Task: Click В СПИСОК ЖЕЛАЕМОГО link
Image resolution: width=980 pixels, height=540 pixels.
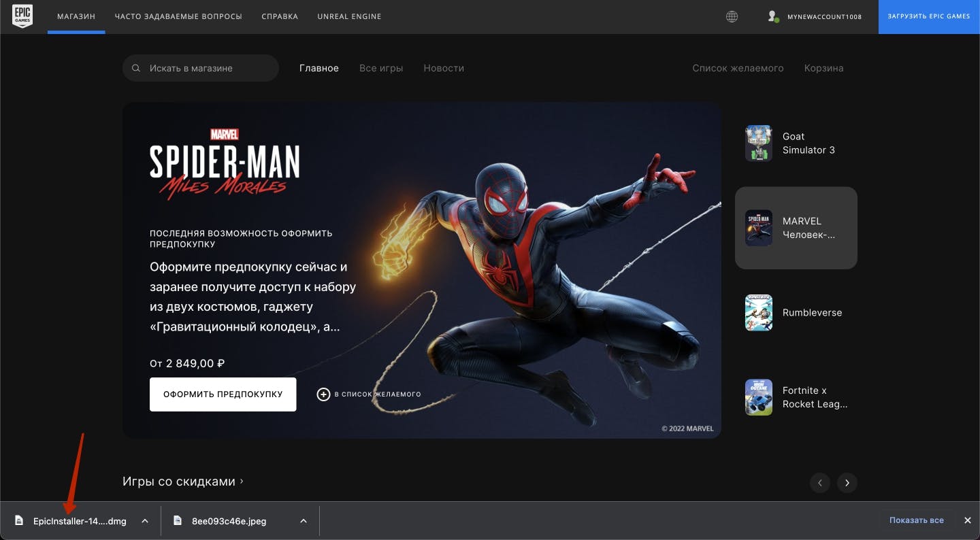Action: pos(378,394)
